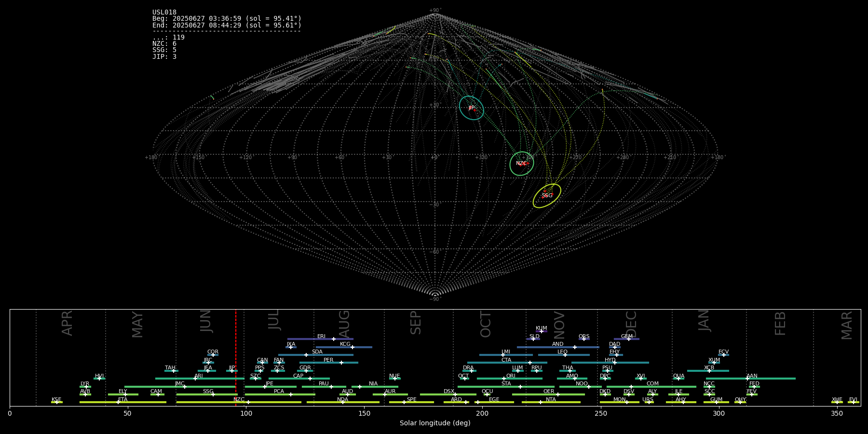The image size is (868, 434).
Task: Click the SDA shower label in the timeline
Action: click(317, 352)
